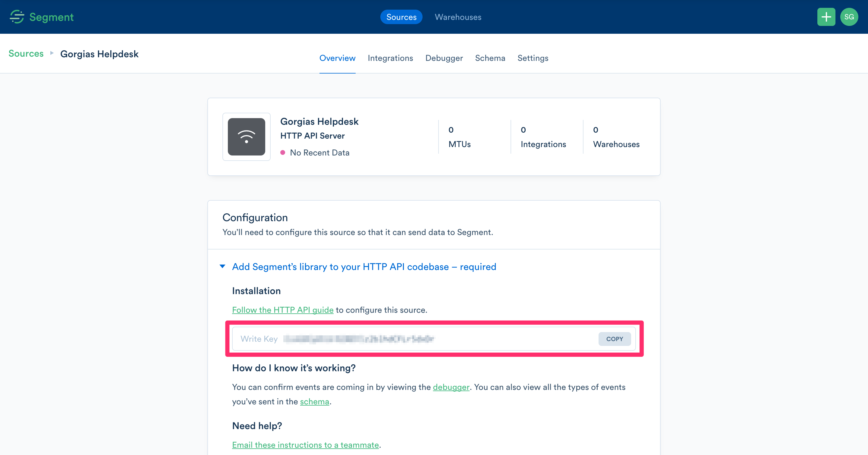Collapse the Add Segment's library section triangle
The width and height of the screenshot is (868, 455).
coord(222,266)
